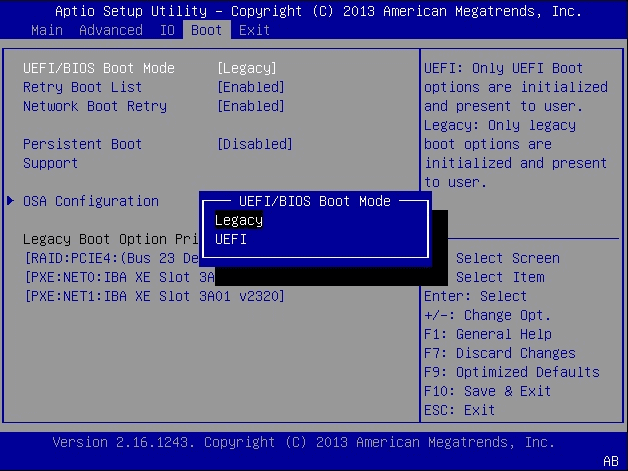Change the Persistent Boot [Disabled] value
The height and width of the screenshot is (471, 628).
tap(254, 144)
